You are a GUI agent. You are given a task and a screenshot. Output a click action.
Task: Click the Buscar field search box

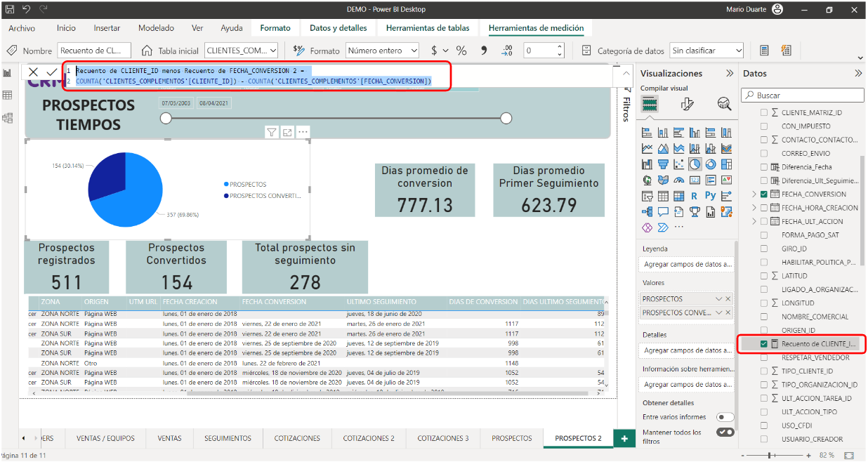pos(801,95)
